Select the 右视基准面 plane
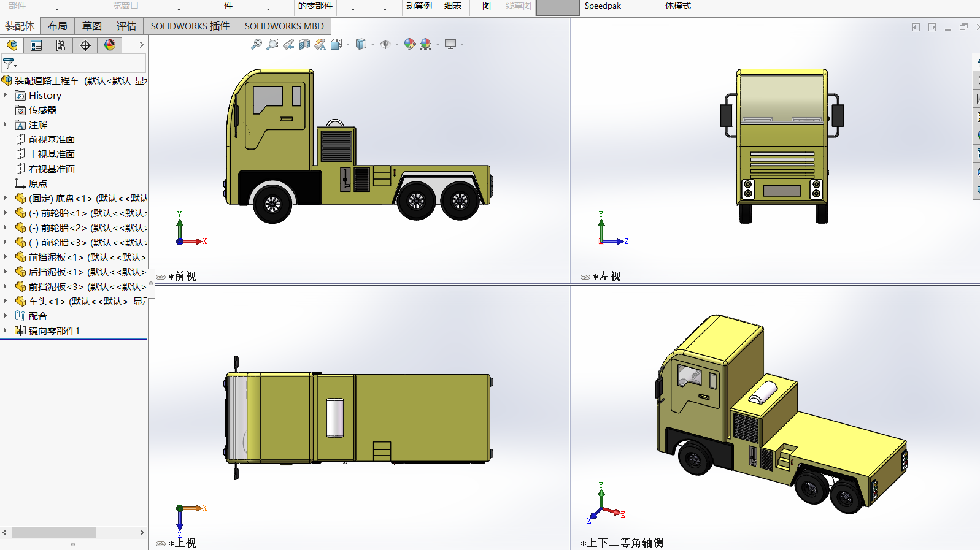980x550 pixels. pos(52,169)
